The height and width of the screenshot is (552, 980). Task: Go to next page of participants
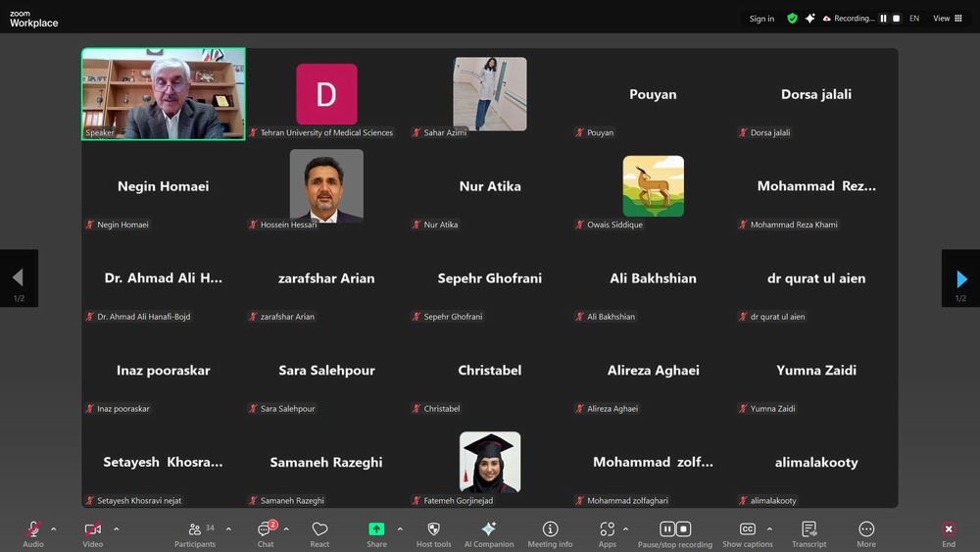click(960, 279)
